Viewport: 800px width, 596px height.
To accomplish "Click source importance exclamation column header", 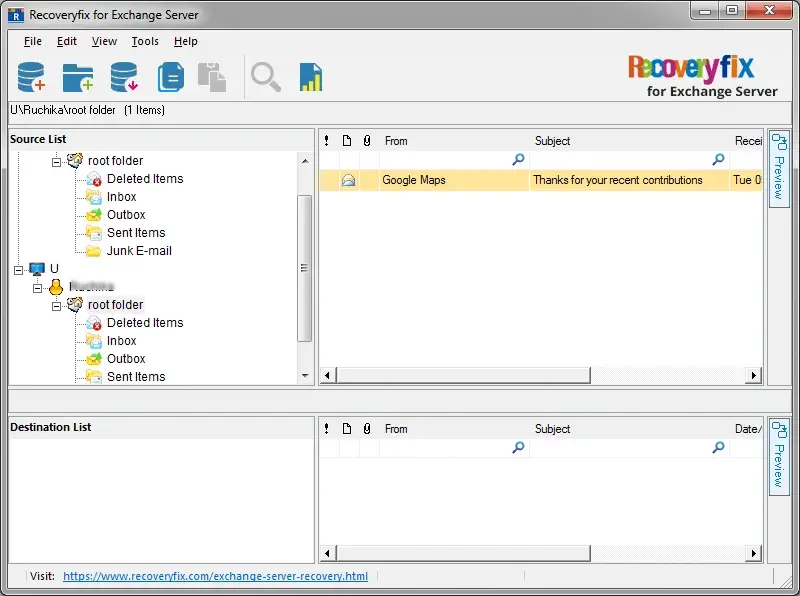I will [327, 141].
